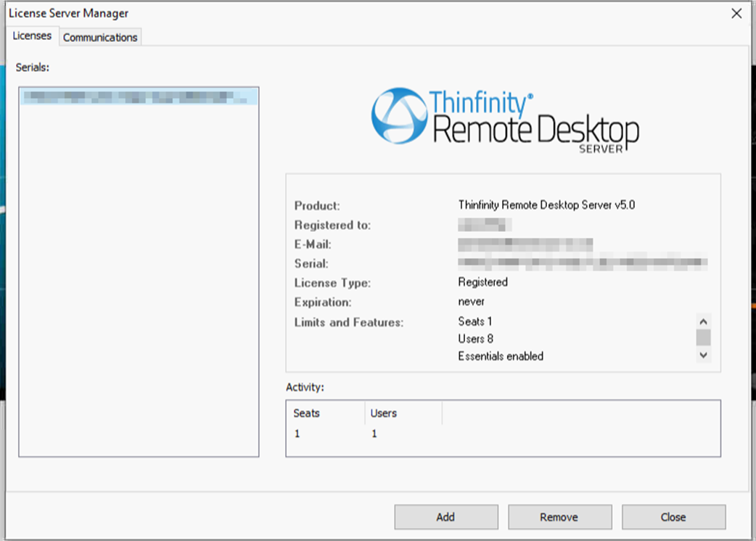Image resolution: width=756 pixels, height=541 pixels.
Task: Click the 'Seats 1' limit entry
Action: tap(475, 321)
